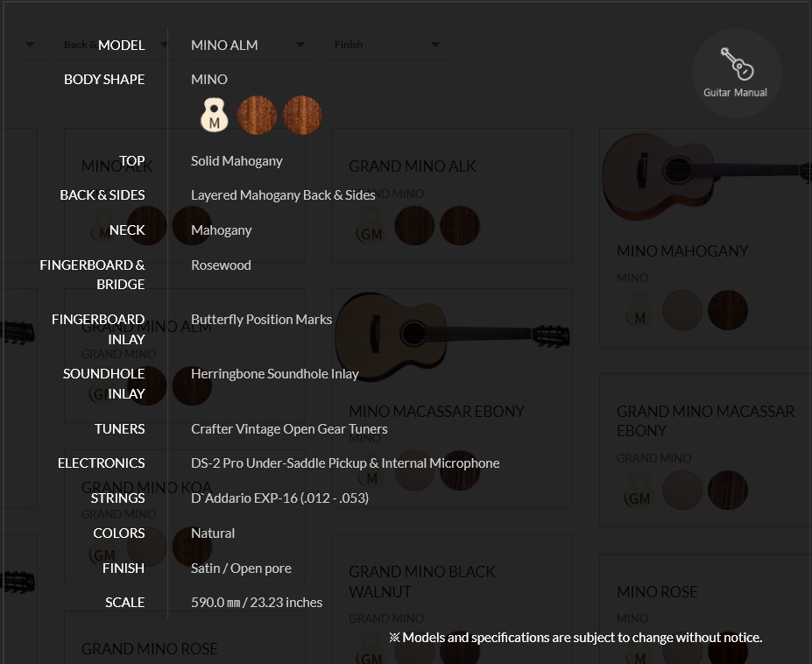Click M body icon under Mino Macassar Ebony
The image size is (812, 664).
click(371, 470)
